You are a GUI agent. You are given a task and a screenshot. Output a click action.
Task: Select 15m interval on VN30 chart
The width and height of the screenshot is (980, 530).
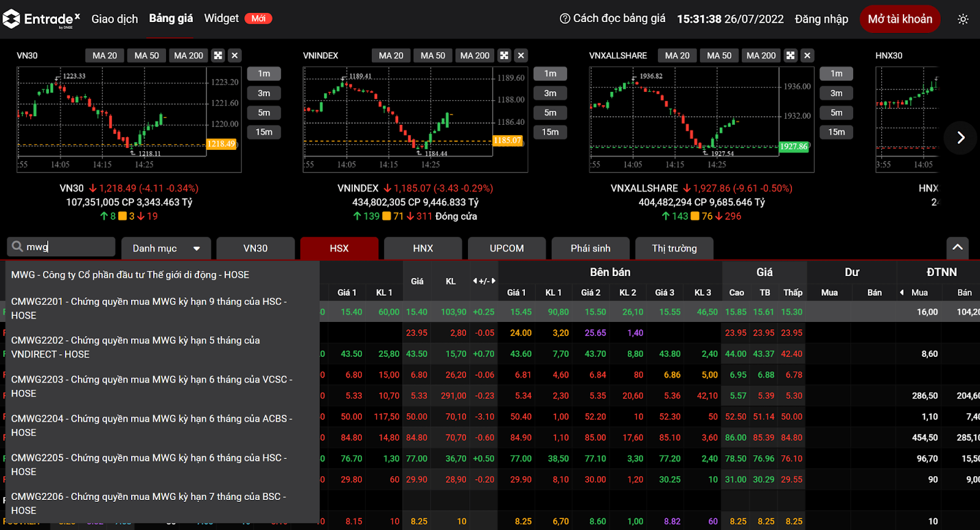[264, 132]
